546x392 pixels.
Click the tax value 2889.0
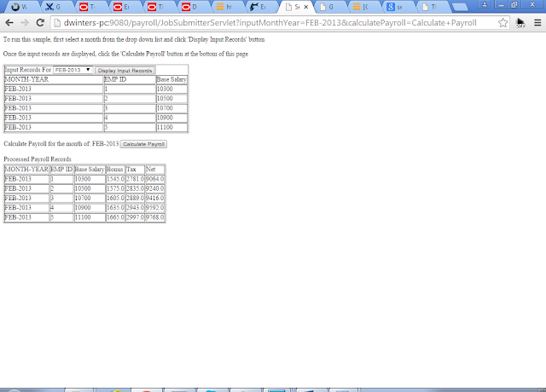(135, 199)
